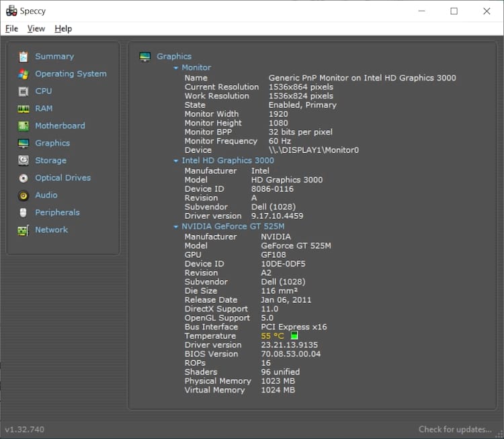Click the RAM memory stick icon
The image size is (504, 439).
tap(23, 109)
